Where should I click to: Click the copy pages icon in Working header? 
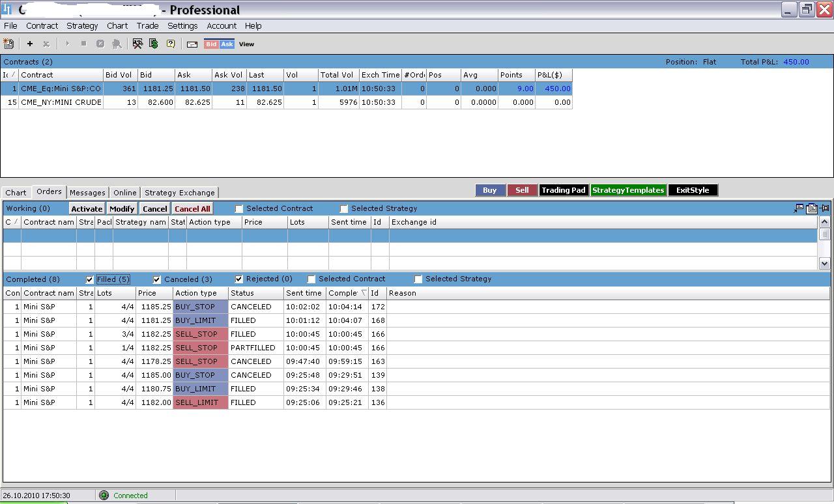[812, 208]
